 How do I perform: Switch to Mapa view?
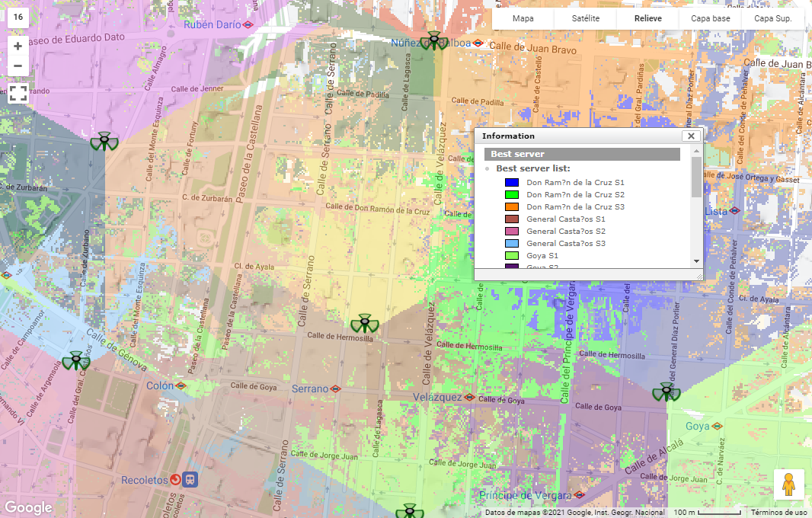pos(523,18)
